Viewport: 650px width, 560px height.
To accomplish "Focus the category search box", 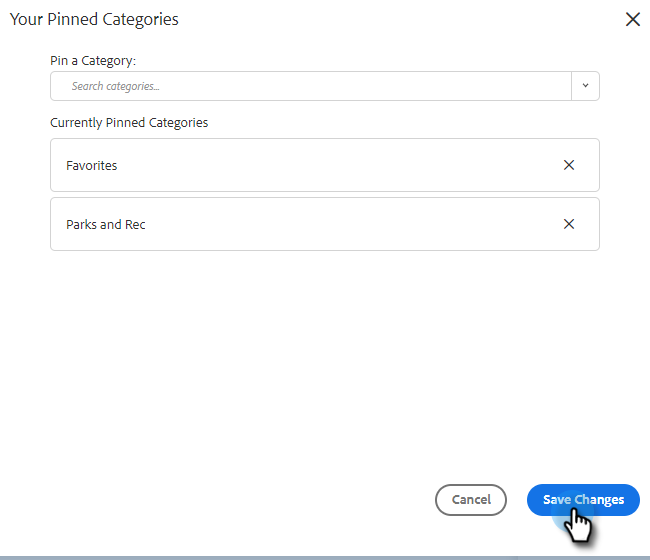I will [310, 86].
